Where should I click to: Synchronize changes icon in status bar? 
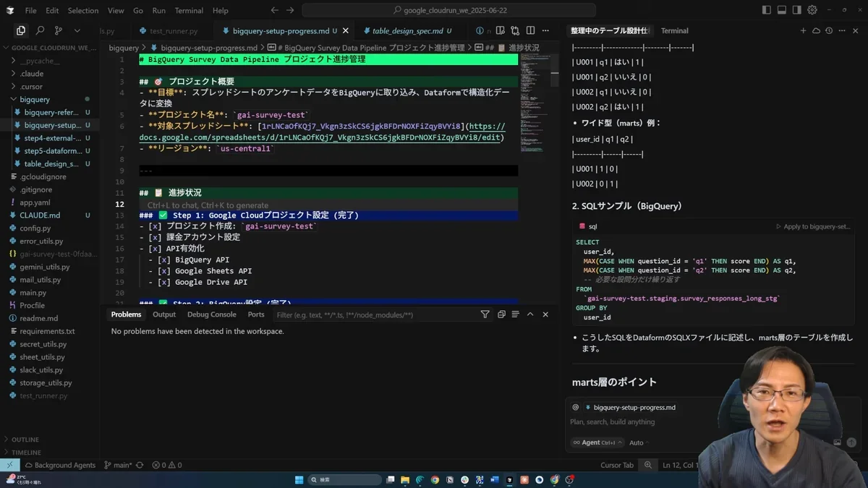point(140,465)
